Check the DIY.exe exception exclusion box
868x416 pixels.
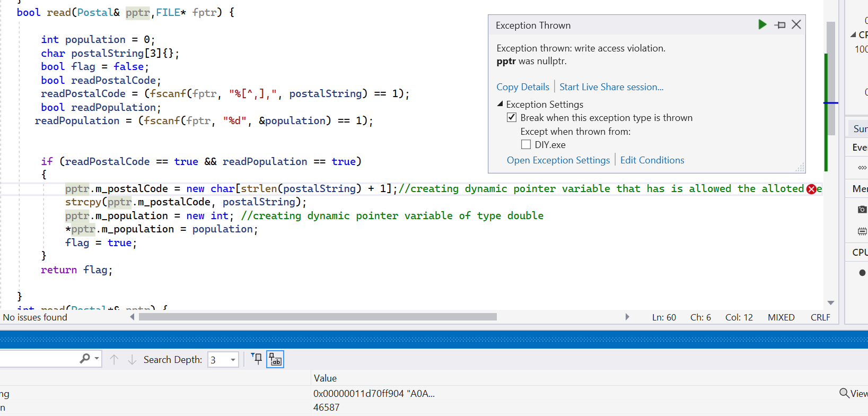[526, 144]
